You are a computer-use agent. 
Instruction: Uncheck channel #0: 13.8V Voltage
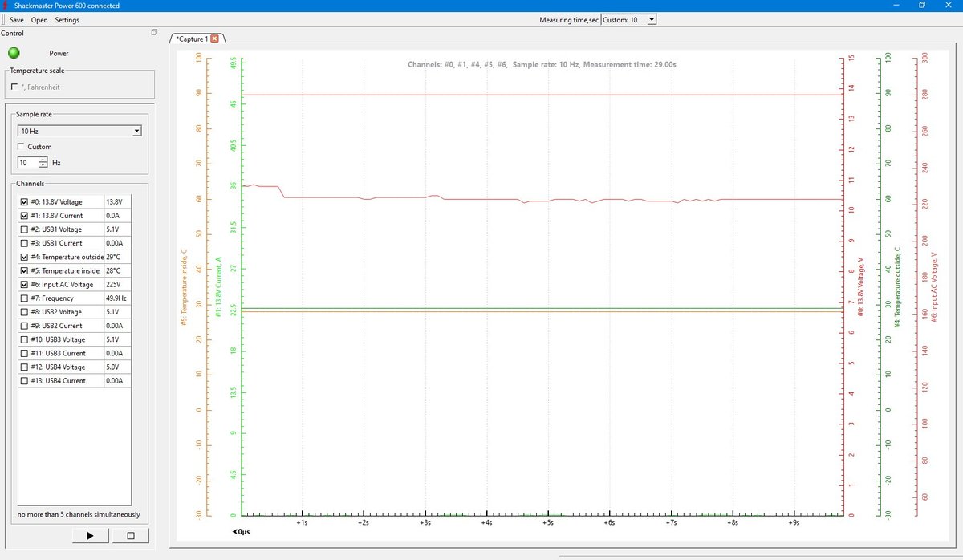click(23, 202)
